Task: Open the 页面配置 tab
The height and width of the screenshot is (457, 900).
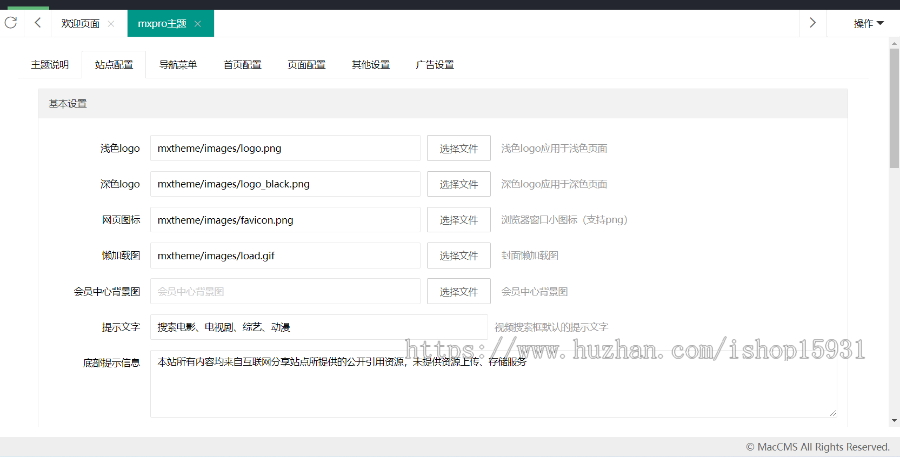Action: pyautogui.click(x=307, y=64)
